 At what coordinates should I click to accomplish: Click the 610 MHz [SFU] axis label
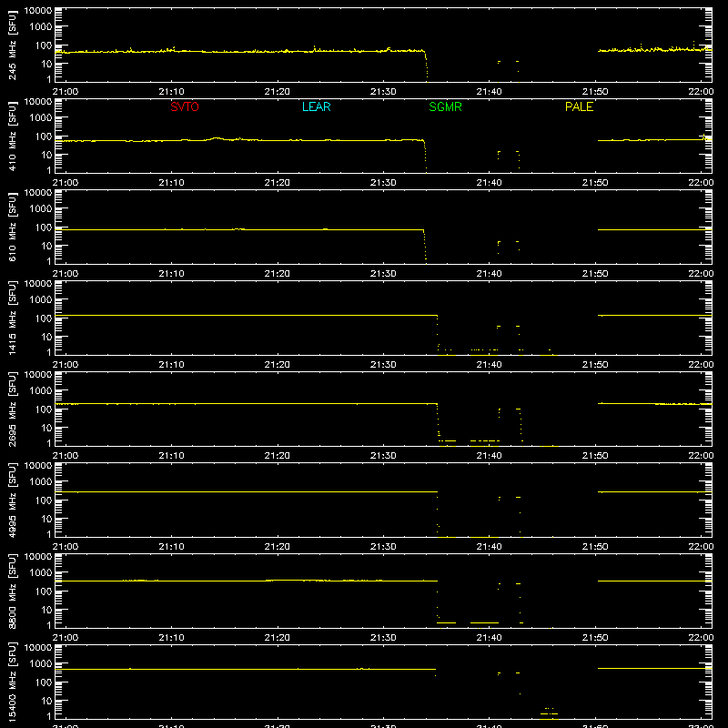(12, 227)
